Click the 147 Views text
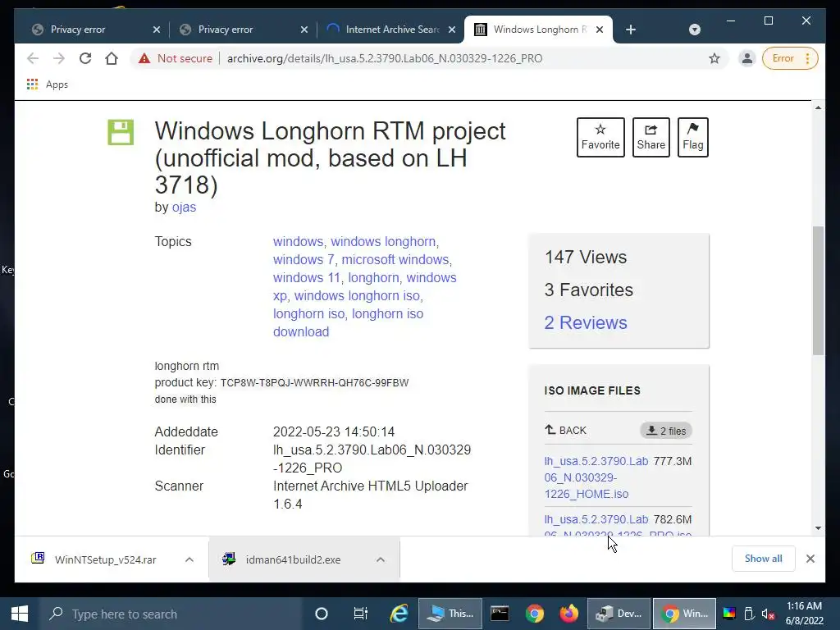Image resolution: width=840 pixels, height=630 pixels. pos(586,257)
